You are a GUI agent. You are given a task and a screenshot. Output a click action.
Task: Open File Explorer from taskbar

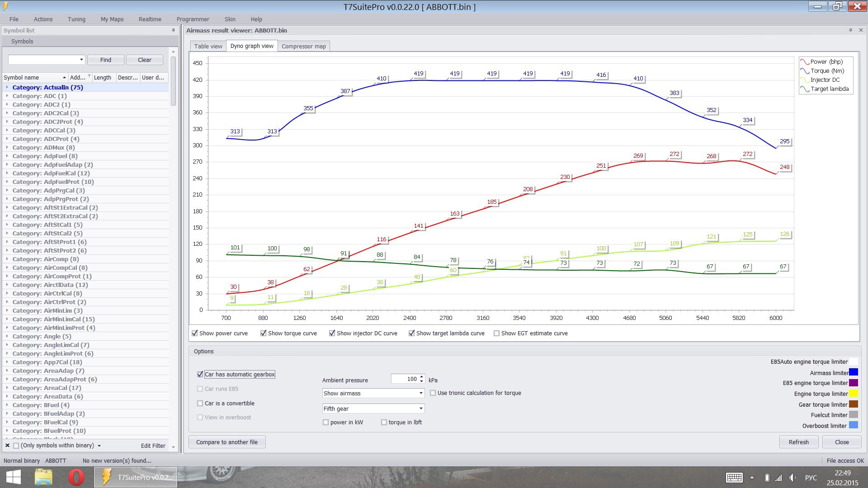tap(44, 477)
